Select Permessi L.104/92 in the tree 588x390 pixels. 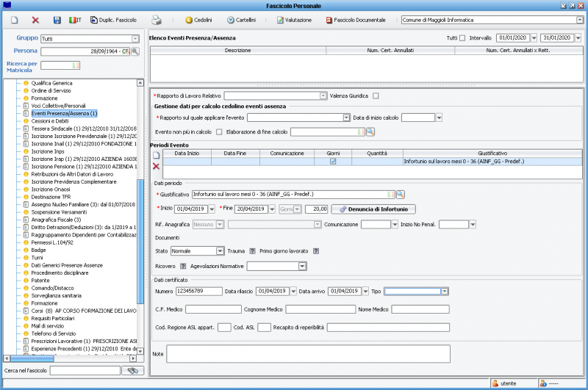[x=51, y=242]
